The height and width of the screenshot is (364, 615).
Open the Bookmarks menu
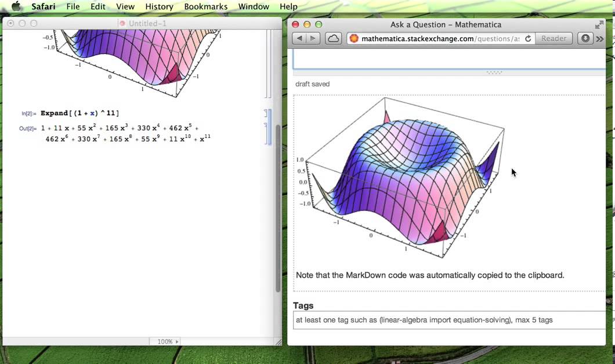coord(206,6)
